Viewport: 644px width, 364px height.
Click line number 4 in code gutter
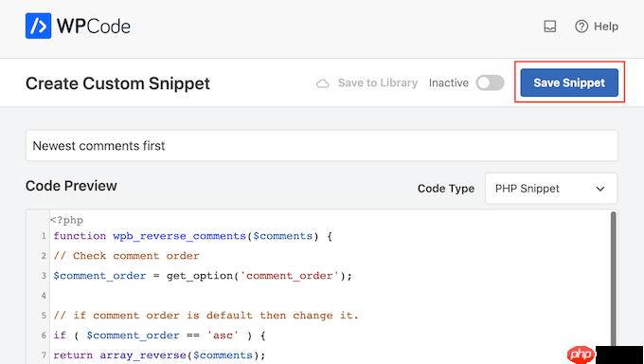point(44,296)
